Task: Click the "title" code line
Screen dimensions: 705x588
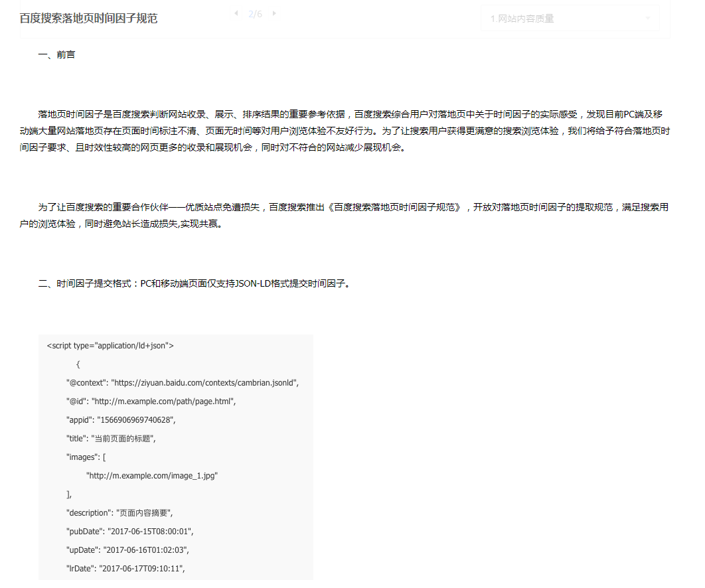Action: click(111, 439)
